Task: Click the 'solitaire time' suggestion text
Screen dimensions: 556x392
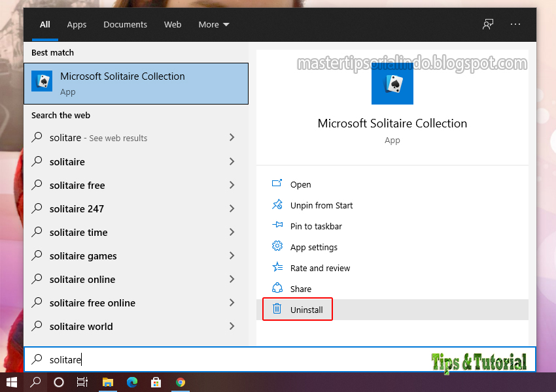Action: click(x=78, y=233)
